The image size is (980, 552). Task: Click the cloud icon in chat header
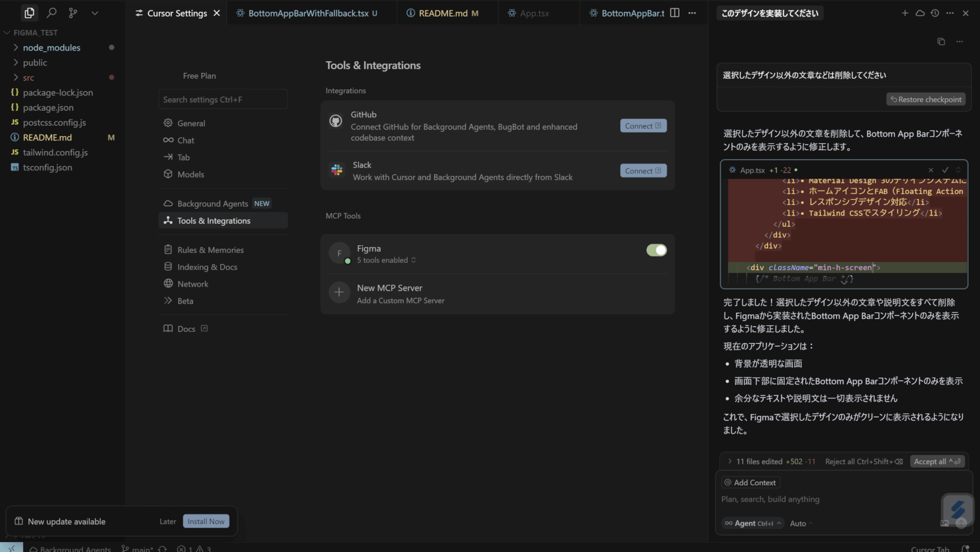click(920, 13)
